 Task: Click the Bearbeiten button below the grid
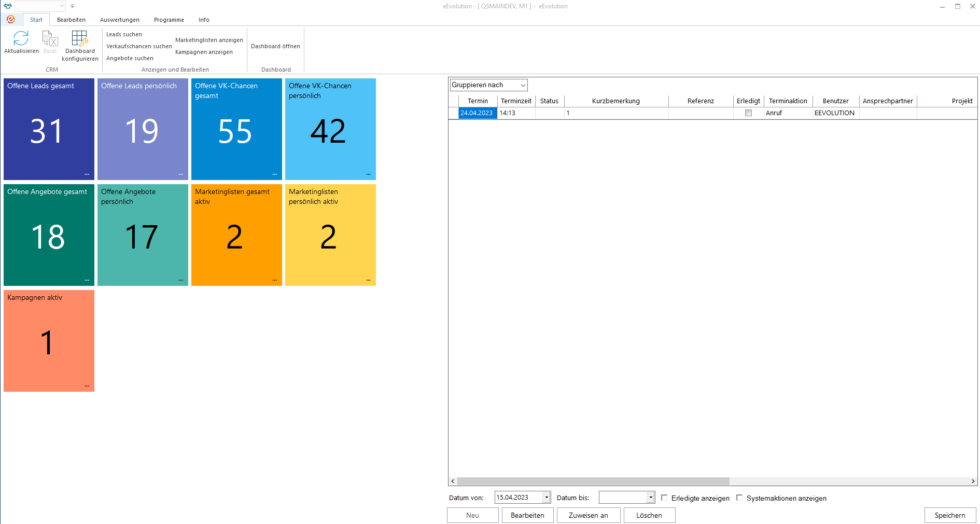coord(527,515)
